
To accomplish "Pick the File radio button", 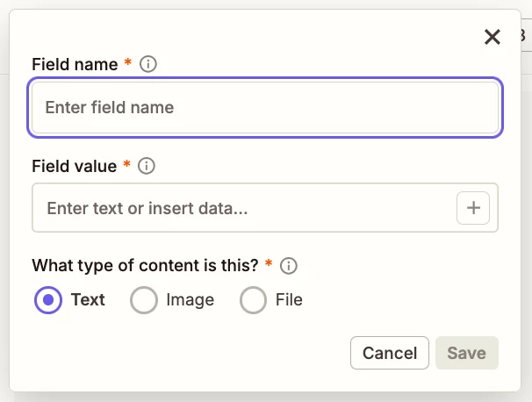I will [x=253, y=300].
